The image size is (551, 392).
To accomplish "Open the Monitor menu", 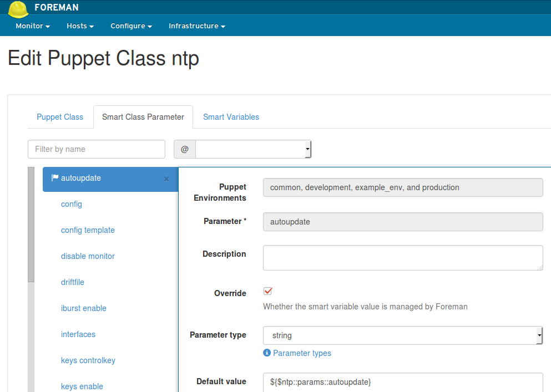I will coord(33,26).
